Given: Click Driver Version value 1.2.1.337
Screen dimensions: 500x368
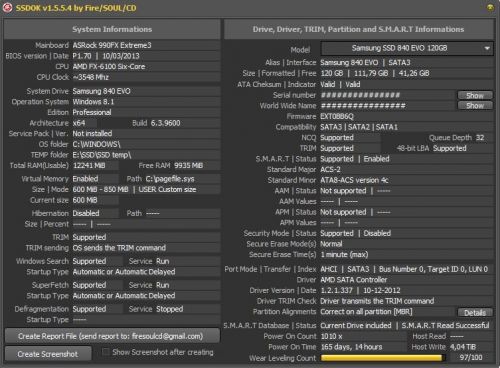Looking at the screenshot, I should 336,291.
